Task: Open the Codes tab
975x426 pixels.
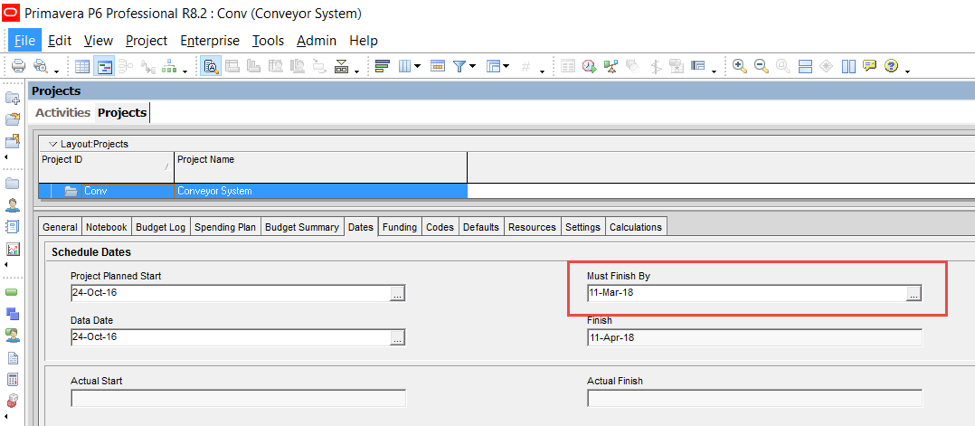Action: (x=440, y=227)
